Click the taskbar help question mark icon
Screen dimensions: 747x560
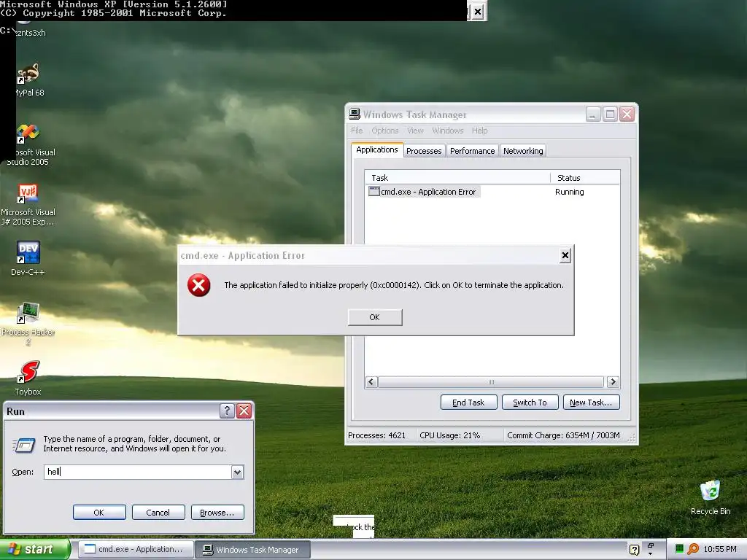(634, 550)
